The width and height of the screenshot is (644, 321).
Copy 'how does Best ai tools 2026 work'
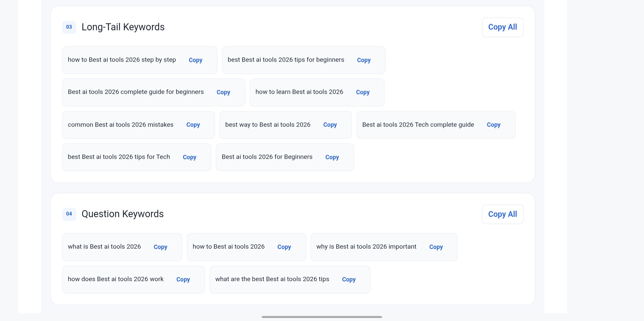(x=183, y=279)
